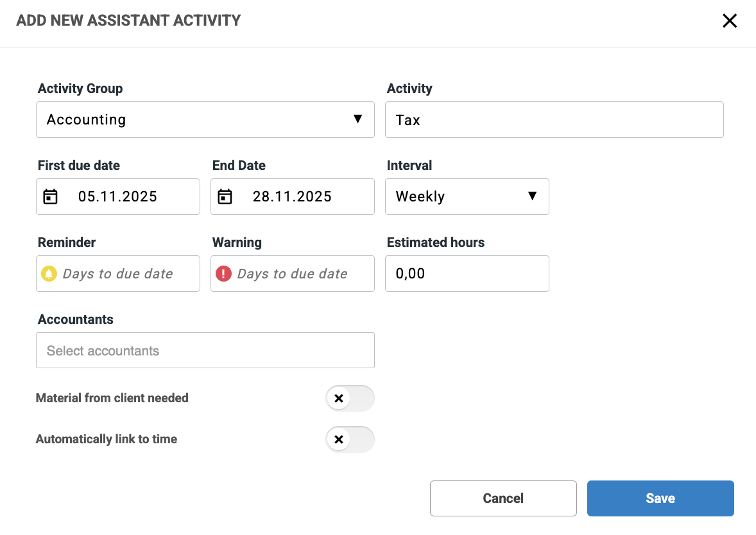Click the End Date calendar icon
The image size is (756, 535).
pyautogui.click(x=225, y=196)
